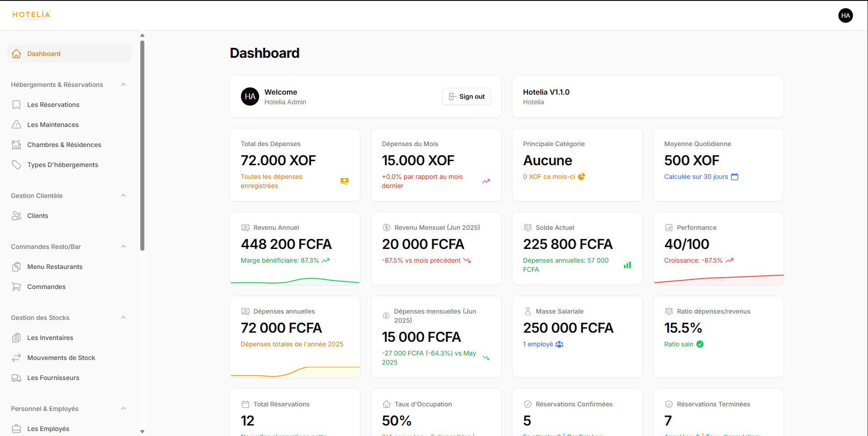This screenshot has width=868, height=436.
Task: Click the shopping cart icon for Commandes
Action: [16, 287]
